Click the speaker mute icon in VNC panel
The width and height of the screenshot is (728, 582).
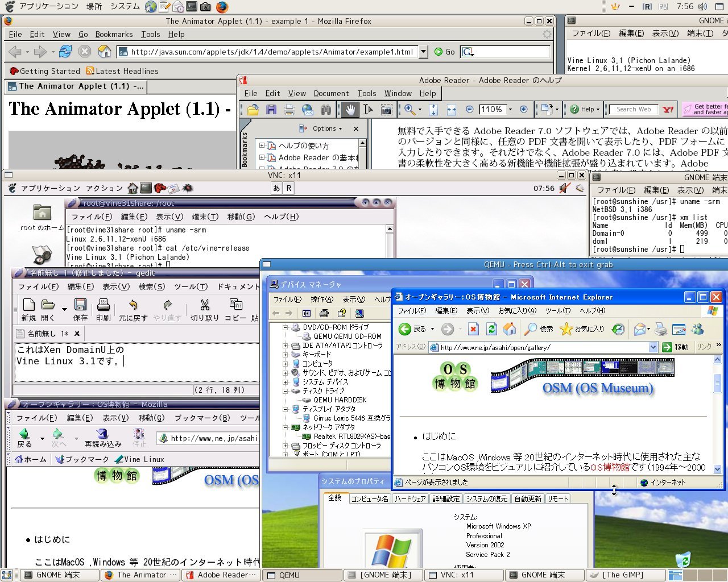[x=564, y=188]
